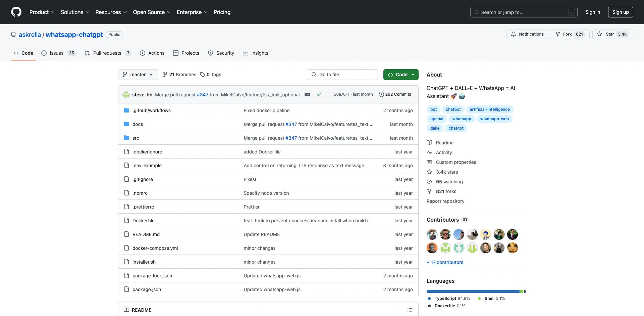Viewport: 644px width, 316px height.
Task: Click the Fork icon button
Action: [x=558, y=34]
